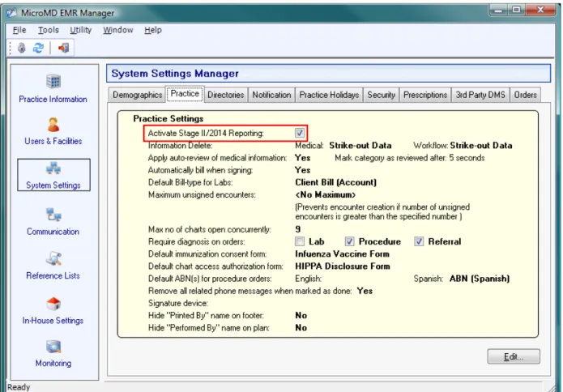Click the blue refresh toolbar icon
Viewport: 563px width, 392px height.
[38, 48]
